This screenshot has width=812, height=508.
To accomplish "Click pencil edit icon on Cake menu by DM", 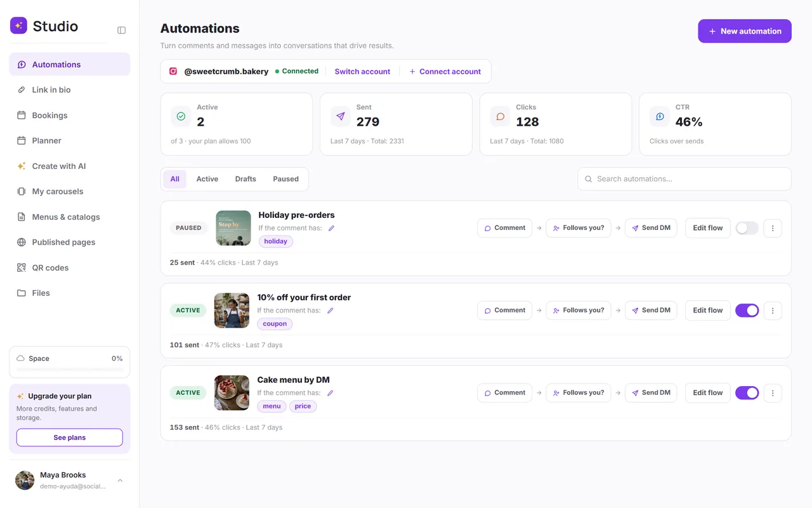I will (x=330, y=393).
